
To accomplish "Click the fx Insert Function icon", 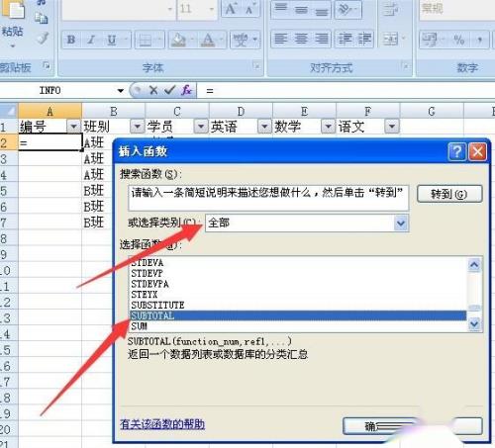I will [x=186, y=90].
